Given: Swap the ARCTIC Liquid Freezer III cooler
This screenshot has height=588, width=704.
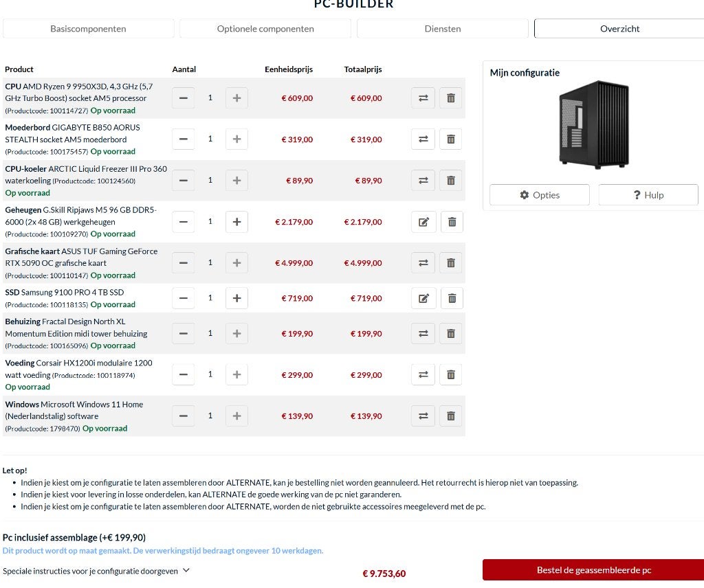Looking at the screenshot, I should coord(423,180).
